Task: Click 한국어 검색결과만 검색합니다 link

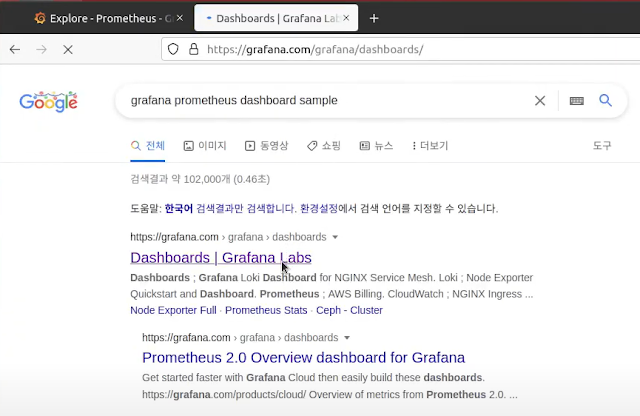Action: (229, 209)
